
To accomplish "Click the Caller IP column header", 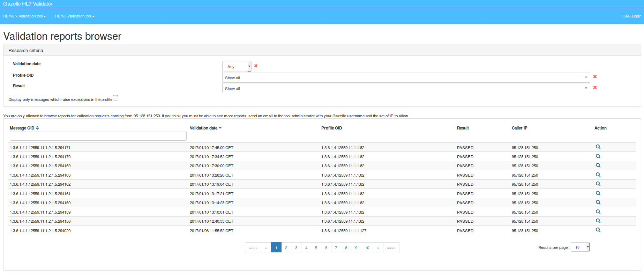I will [x=519, y=128].
